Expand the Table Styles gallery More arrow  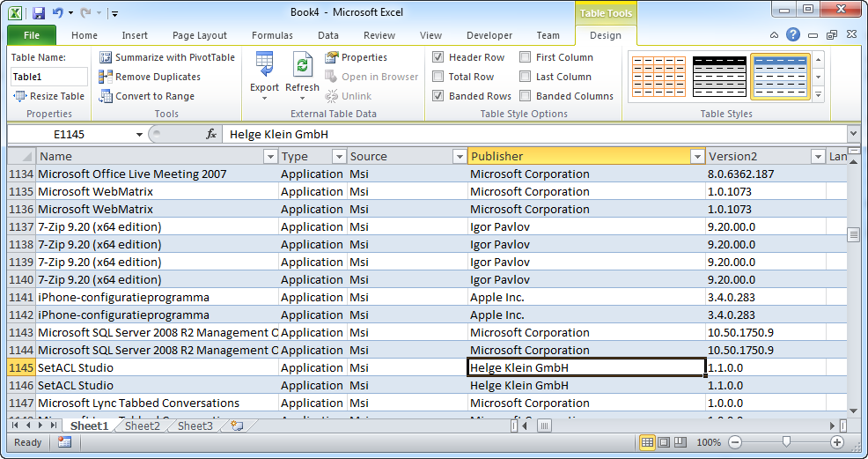tap(818, 94)
